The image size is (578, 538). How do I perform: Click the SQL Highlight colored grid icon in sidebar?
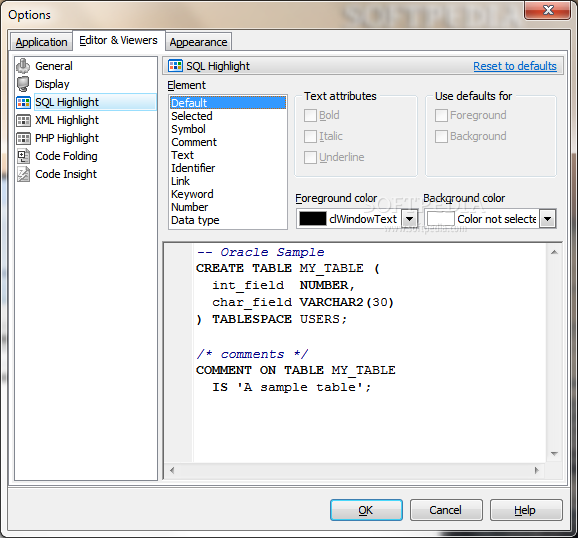pyautogui.click(x=23, y=102)
